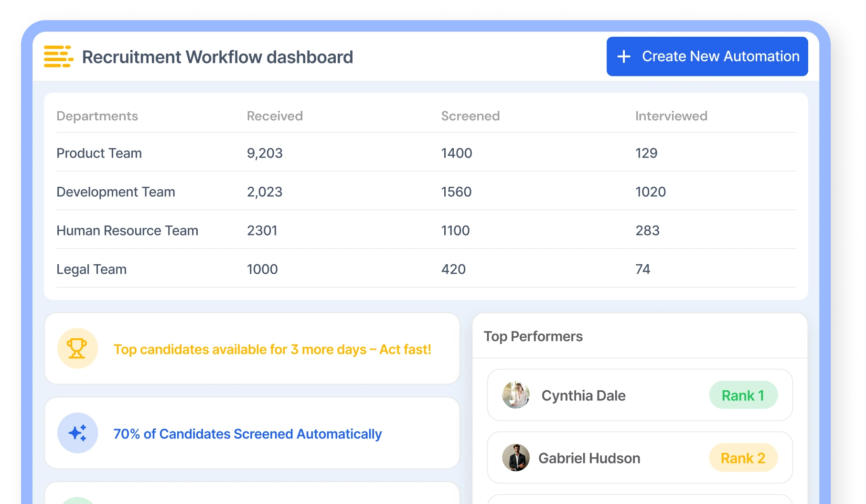866x504 pixels.
Task: Click the 1560 screened value
Action: coord(456,192)
